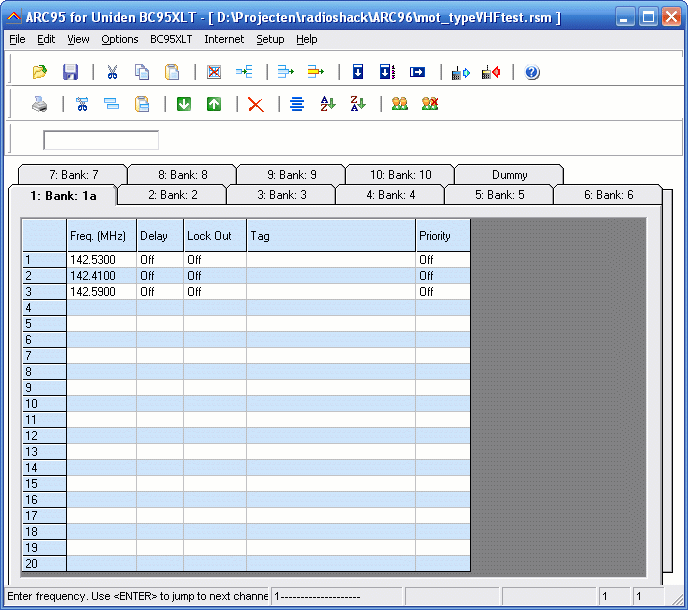This screenshot has width=688, height=610.
Task: Open the Edit menu
Action: click(46, 39)
